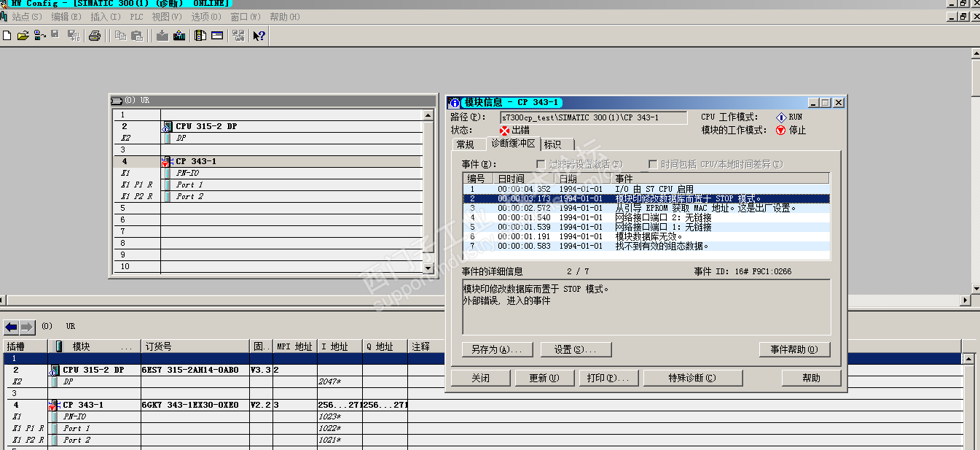Select event 3 about EPROM MAC 地址
This screenshot has height=450, width=980.
[646, 208]
